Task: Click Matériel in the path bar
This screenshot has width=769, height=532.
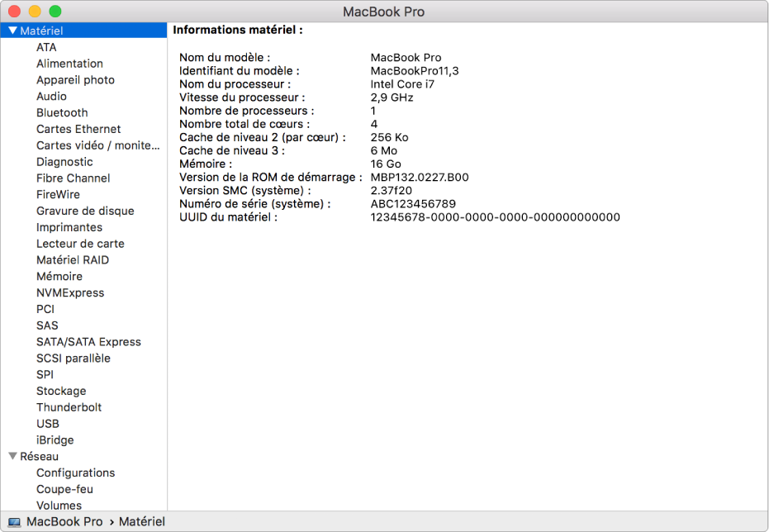Action: [x=142, y=522]
